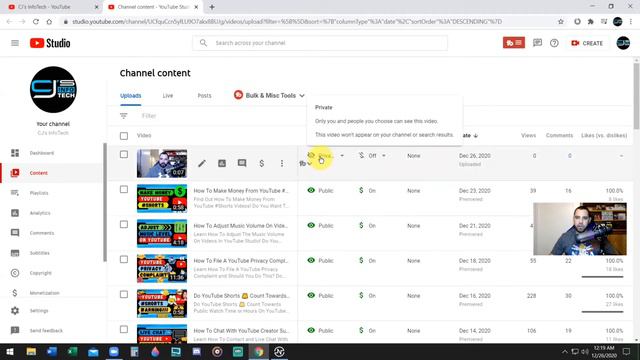
Task: Open How To Adjust Music Volume title
Action: coord(241,226)
